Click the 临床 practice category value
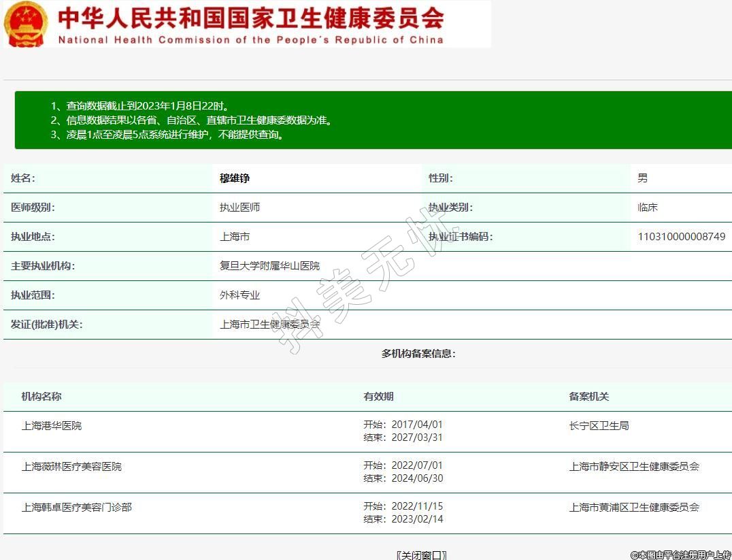The height and width of the screenshot is (560, 732). 648,208
